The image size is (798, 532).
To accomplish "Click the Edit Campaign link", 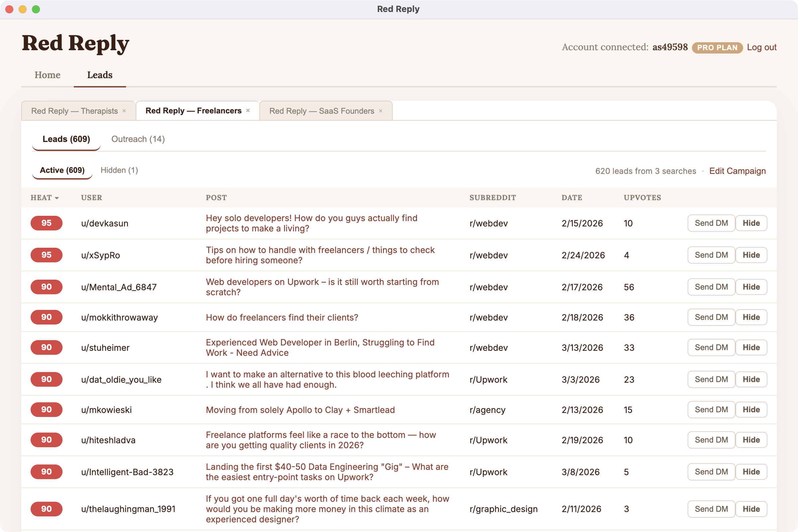I will 737,171.
